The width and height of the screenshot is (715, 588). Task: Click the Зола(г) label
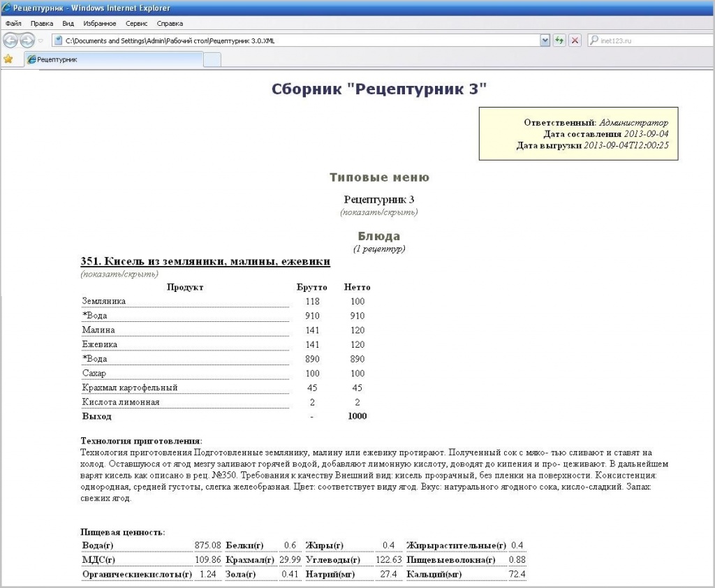[x=240, y=574]
